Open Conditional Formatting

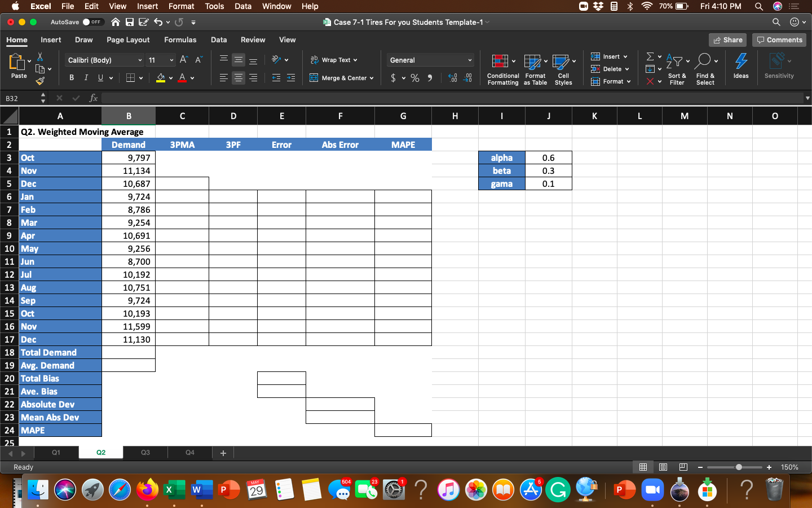[502, 69]
